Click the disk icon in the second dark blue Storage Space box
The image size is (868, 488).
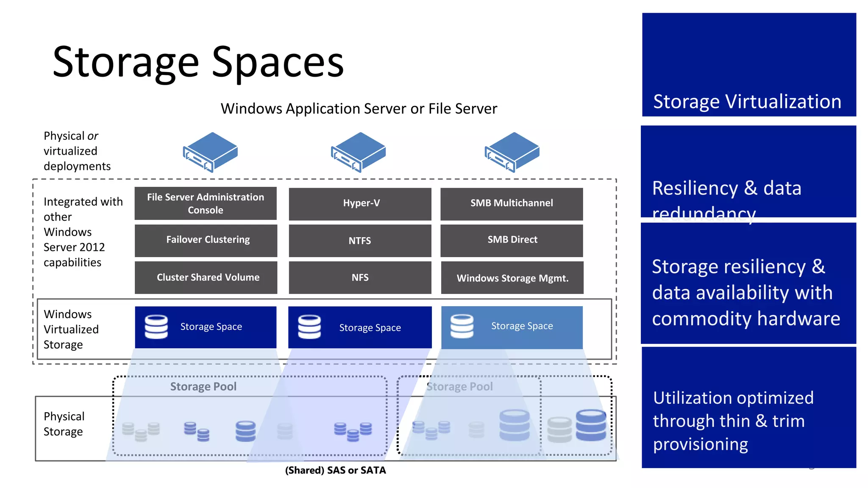309,327
